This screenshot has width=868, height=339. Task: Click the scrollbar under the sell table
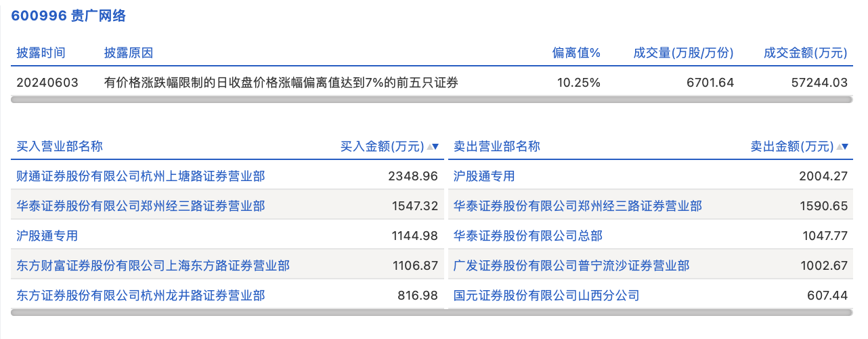point(650,313)
